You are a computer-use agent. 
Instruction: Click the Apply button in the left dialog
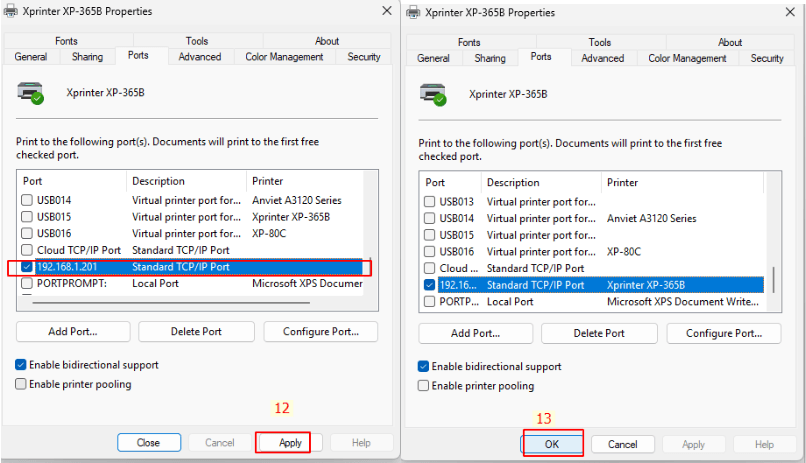[x=290, y=442]
